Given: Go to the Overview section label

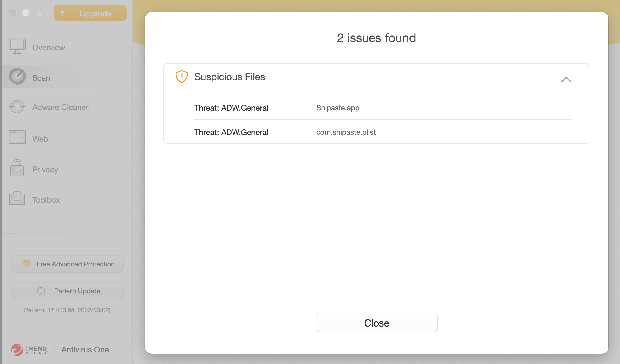Looking at the screenshot, I should tap(48, 48).
